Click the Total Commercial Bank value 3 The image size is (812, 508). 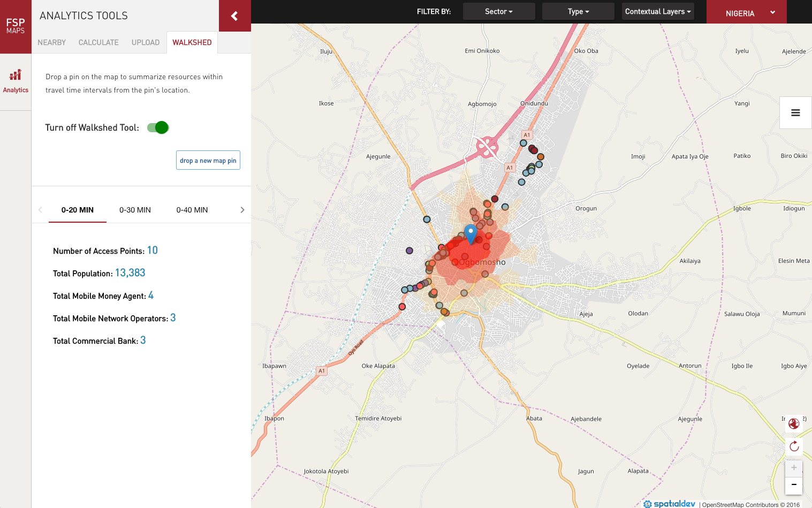click(143, 340)
